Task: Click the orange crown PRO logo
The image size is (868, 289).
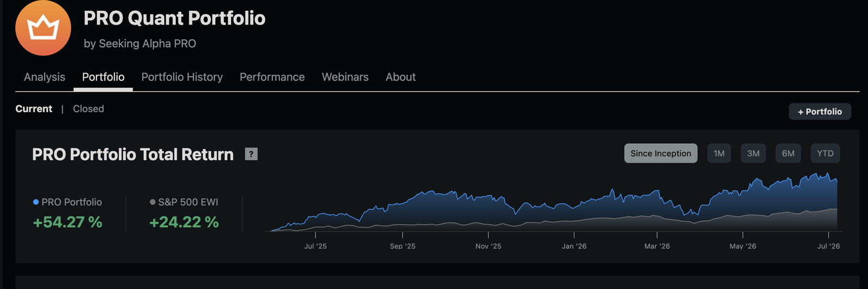Action: (x=43, y=28)
